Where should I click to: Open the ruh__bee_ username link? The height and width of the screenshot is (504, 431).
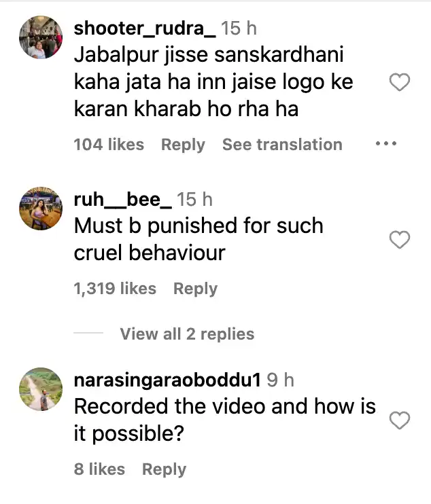[x=122, y=199]
